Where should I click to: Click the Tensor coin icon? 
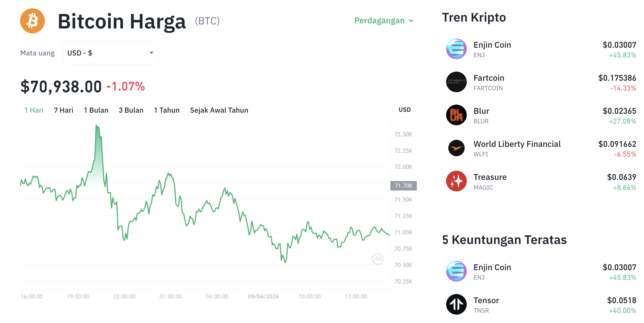click(x=456, y=305)
